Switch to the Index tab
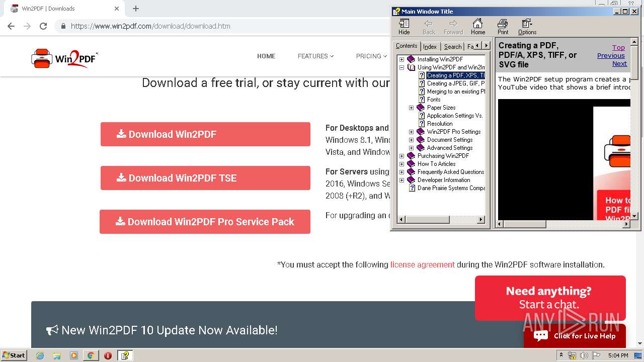This screenshot has width=644, height=362. pos(430,47)
